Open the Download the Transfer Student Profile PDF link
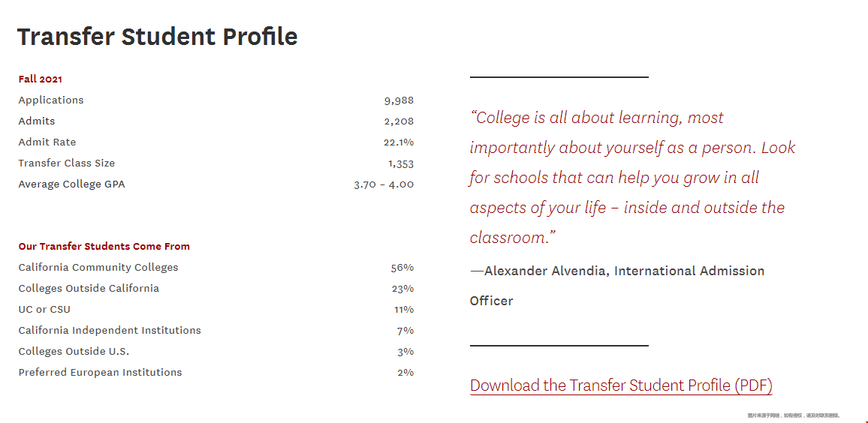The height and width of the screenshot is (423, 868). [x=621, y=385]
